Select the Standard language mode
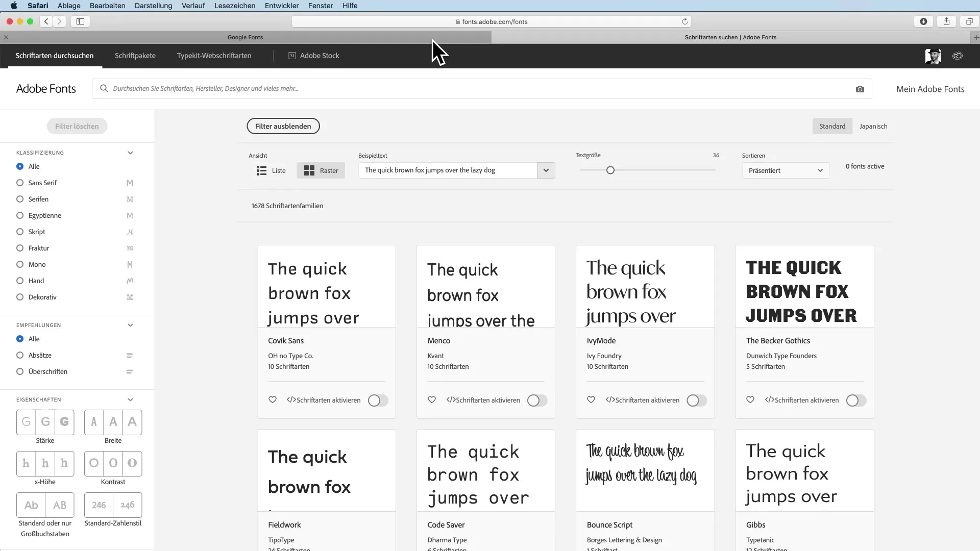The height and width of the screenshot is (551, 980). pyautogui.click(x=832, y=126)
